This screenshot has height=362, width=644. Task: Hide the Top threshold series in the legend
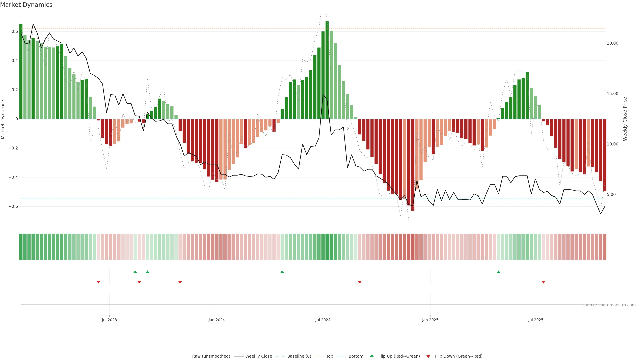(x=330, y=356)
